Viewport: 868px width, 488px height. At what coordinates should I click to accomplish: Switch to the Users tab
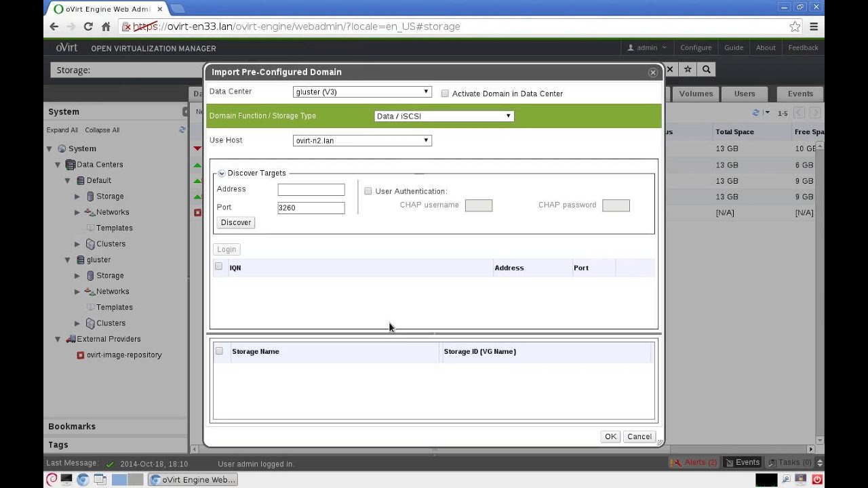coord(745,94)
